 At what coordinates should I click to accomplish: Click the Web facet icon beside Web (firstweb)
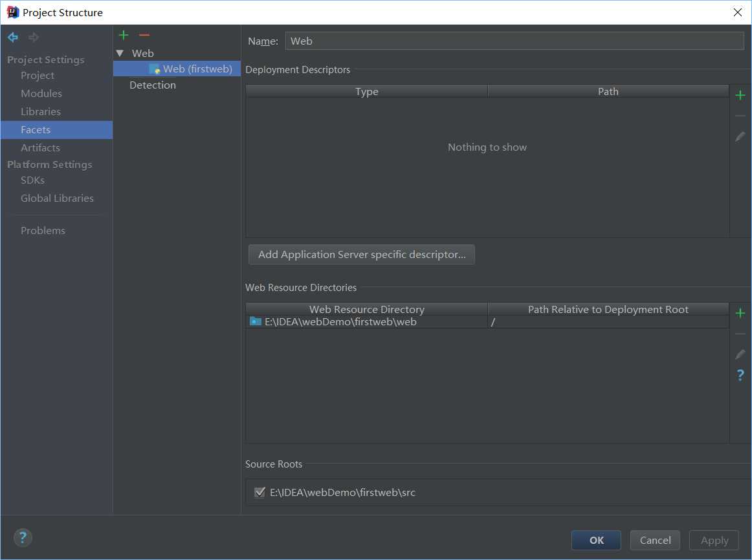point(155,69)
